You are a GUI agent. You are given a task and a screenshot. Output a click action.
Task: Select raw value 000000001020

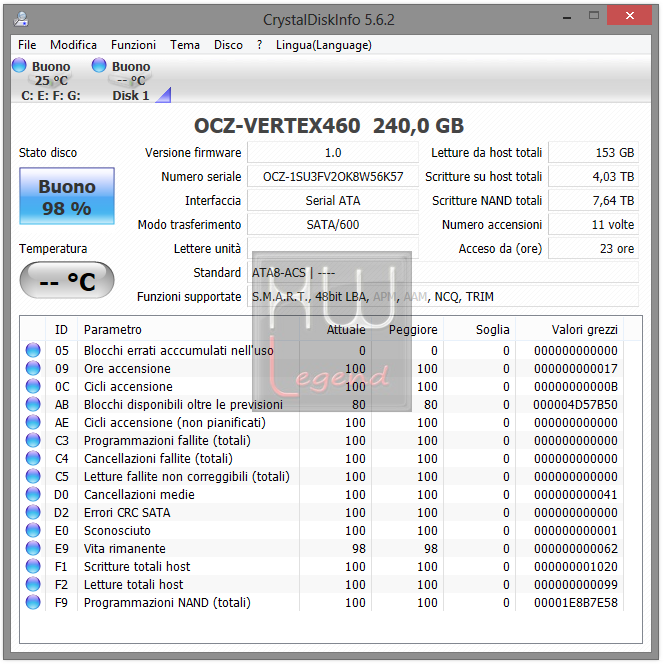(576, 566)
